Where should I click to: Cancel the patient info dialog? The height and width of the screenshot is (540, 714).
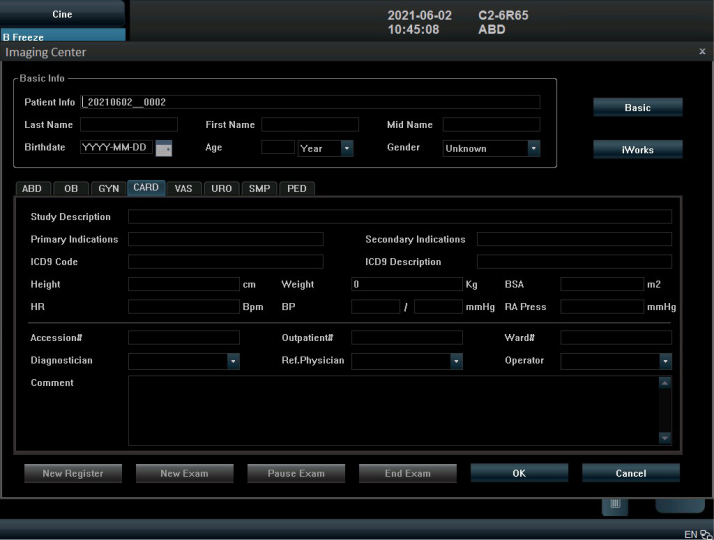coord(630,473)
